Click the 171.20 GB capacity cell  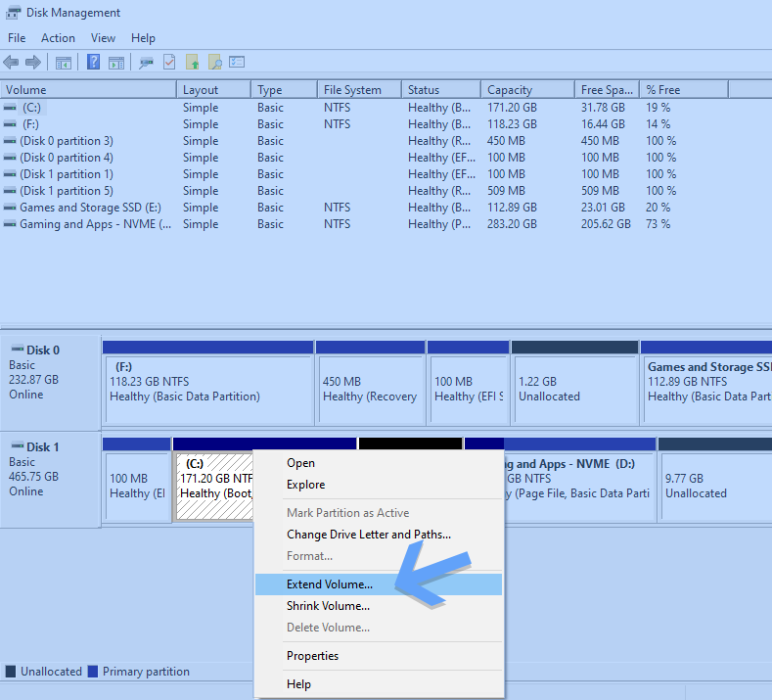coord(512,108)
